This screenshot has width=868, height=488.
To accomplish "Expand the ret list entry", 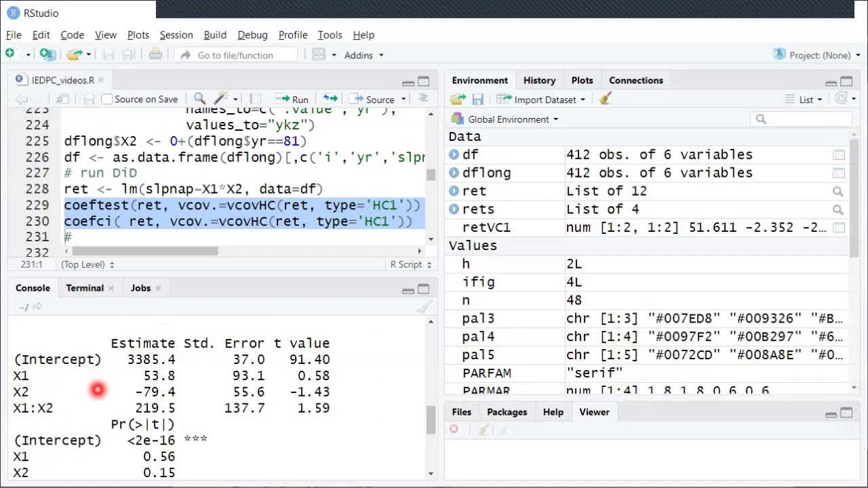I will (x=454, y=191).
